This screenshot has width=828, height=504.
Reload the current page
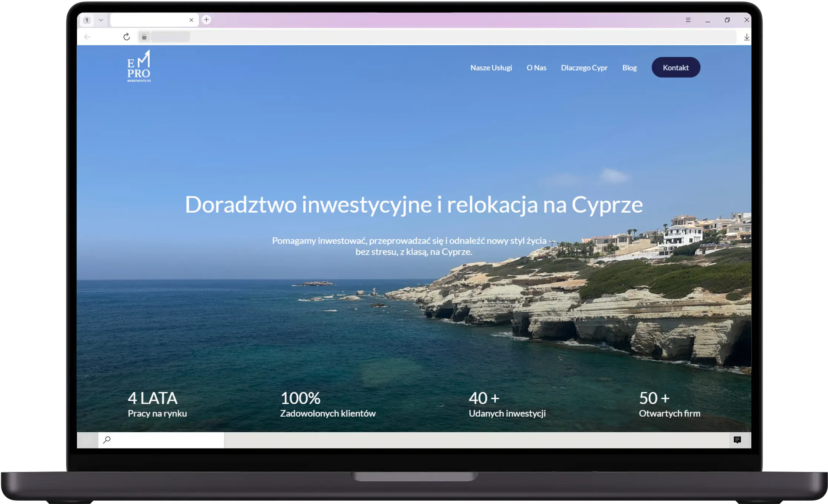pyautogui.click(x=127, y=37)
